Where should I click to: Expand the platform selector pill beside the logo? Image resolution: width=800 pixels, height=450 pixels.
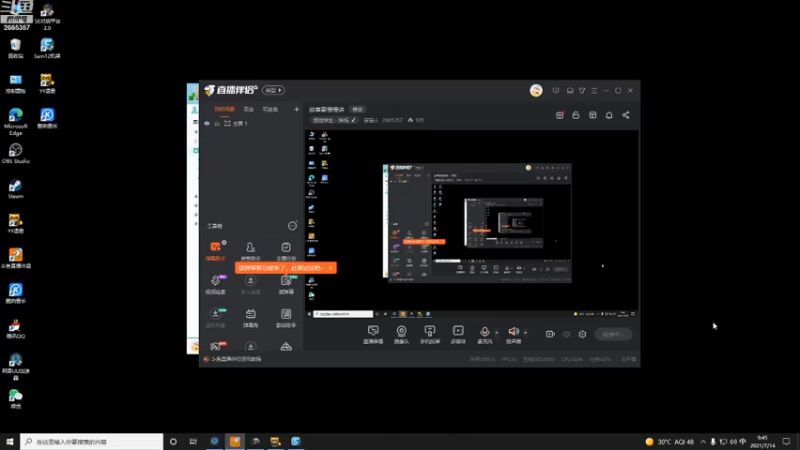(273, 90)
